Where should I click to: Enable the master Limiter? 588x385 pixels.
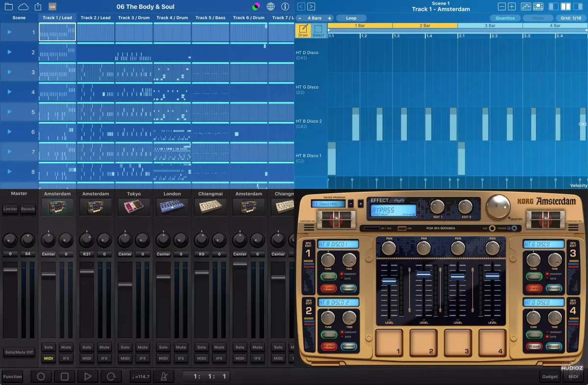point(10,209)
